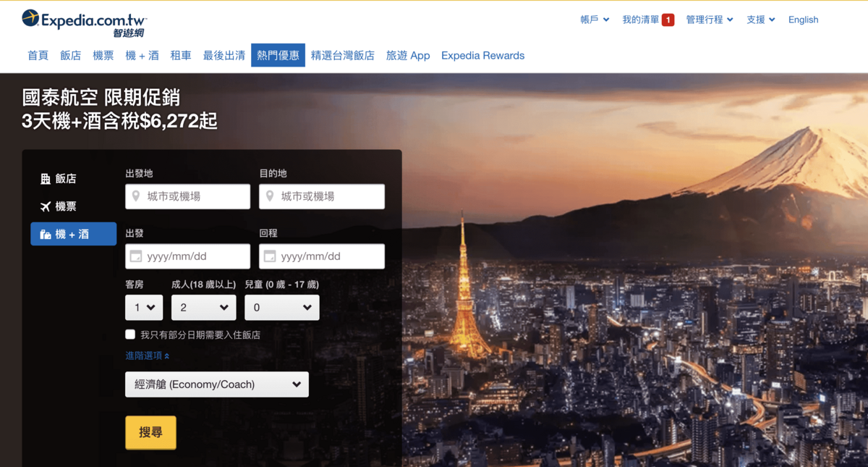Open 最後出清 last-minute deals in navigation
The image size is (868, 467).
tap(224, 55)
